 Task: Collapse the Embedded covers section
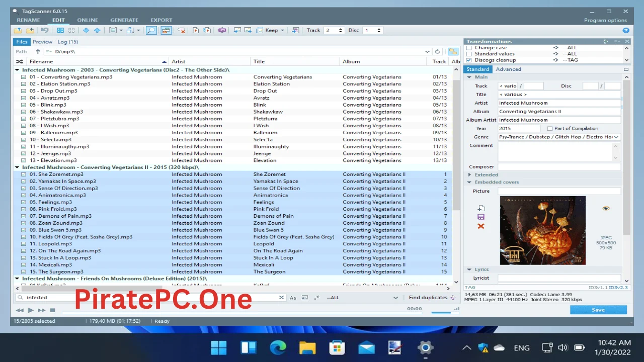point(469,182)
